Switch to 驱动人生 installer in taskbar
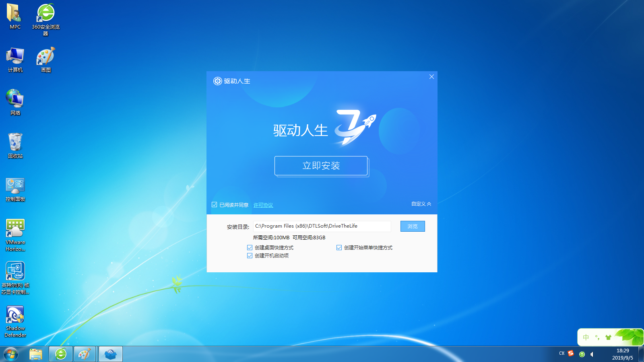 (110, 354)
